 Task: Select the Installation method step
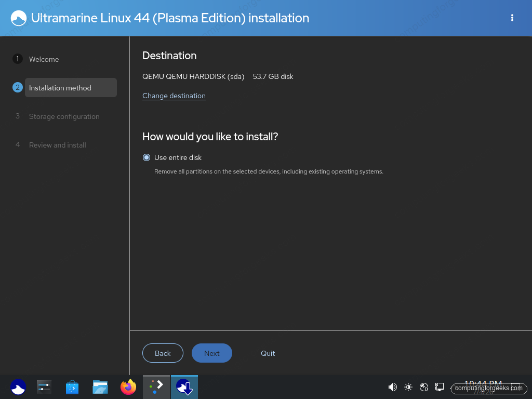(x=71, y=87)
